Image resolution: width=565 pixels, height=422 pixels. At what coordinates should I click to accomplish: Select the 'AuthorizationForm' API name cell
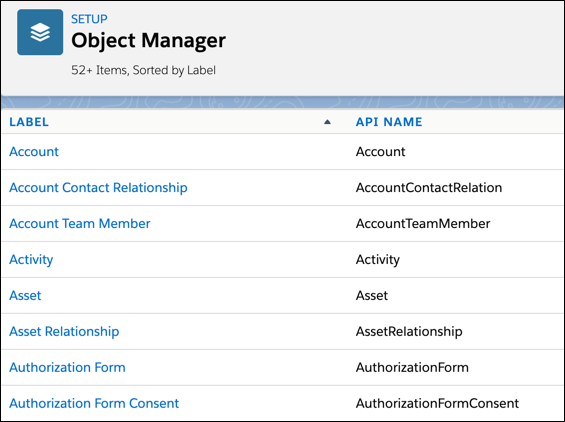(412, 367)
